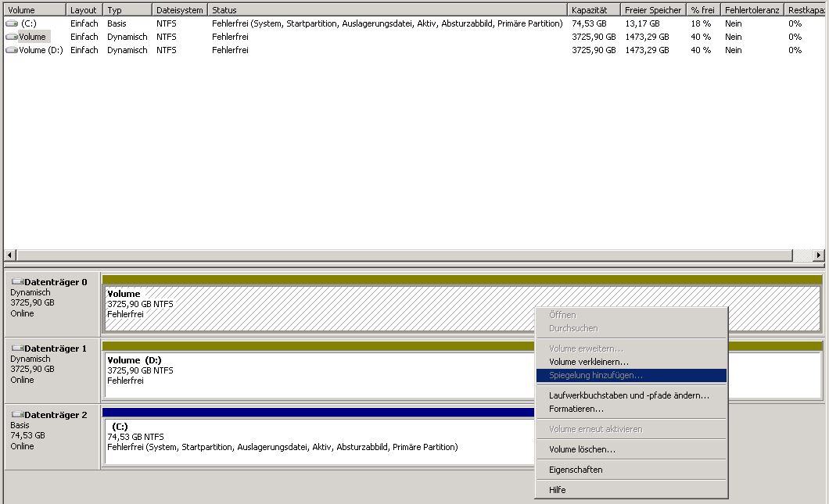Viewport: 829px width, 504px height.
Task: Click 'Volume (D:)' name in volume list
Action: (x=41, y=50)
